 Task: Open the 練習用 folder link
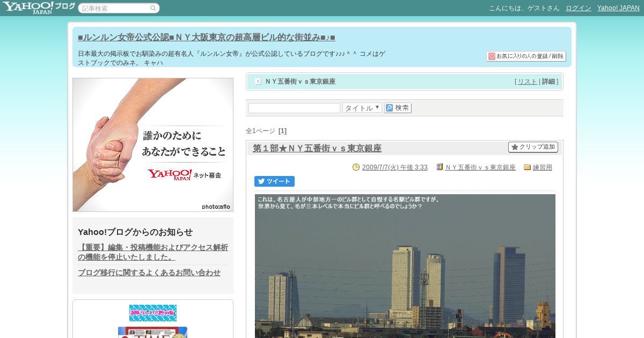(x=543, y=167)
